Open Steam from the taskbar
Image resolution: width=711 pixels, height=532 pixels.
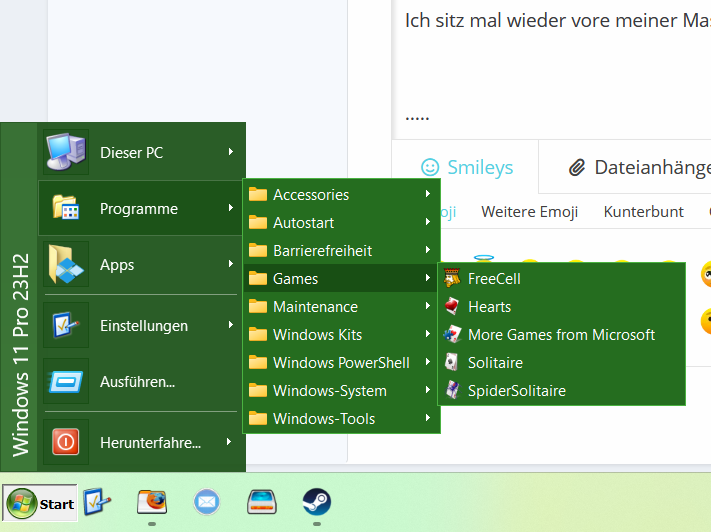click(x=317, y=502)
